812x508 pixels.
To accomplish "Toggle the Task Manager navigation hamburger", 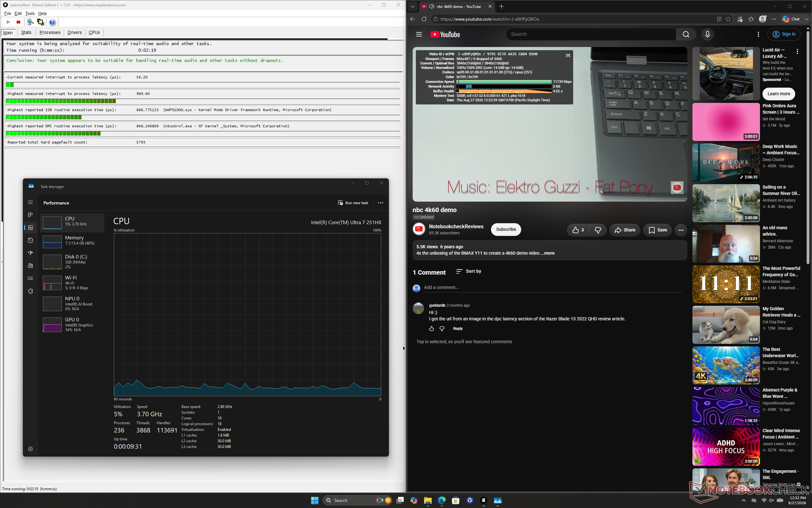I will click(30, 202).
